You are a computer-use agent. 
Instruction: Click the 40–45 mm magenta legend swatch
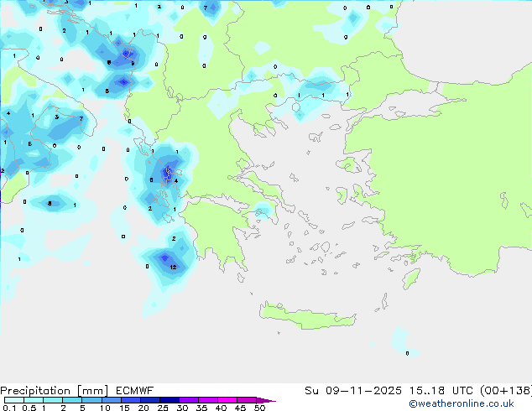pos(227,400)
